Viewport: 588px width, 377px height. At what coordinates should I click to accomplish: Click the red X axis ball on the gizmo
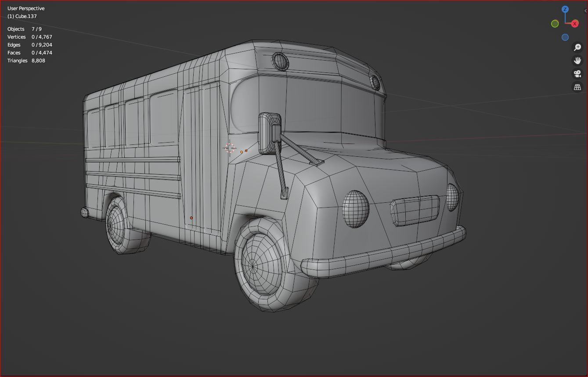(574, 23)
